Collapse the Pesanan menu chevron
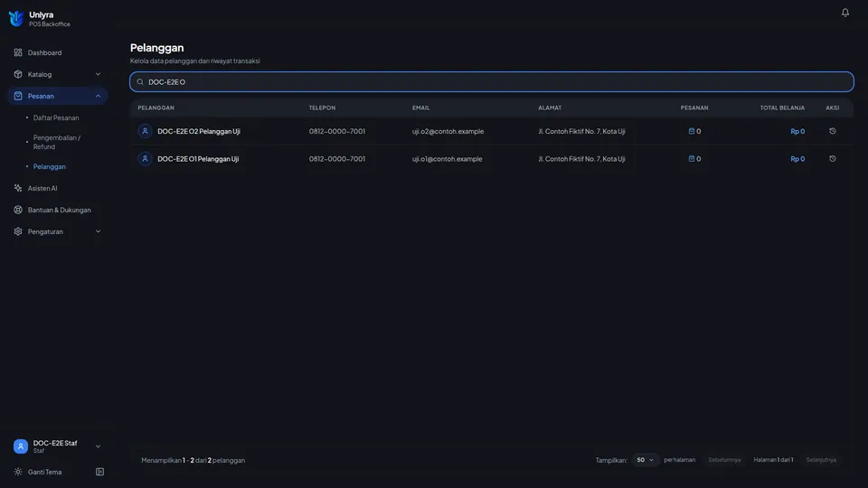868x488 pixels. point(98,96)
